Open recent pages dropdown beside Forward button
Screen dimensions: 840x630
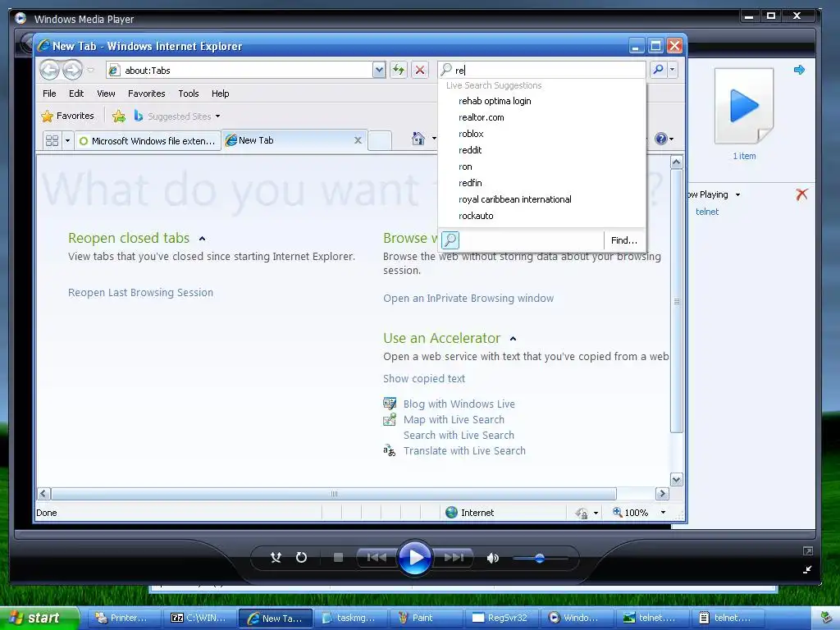tap(90, 71)
